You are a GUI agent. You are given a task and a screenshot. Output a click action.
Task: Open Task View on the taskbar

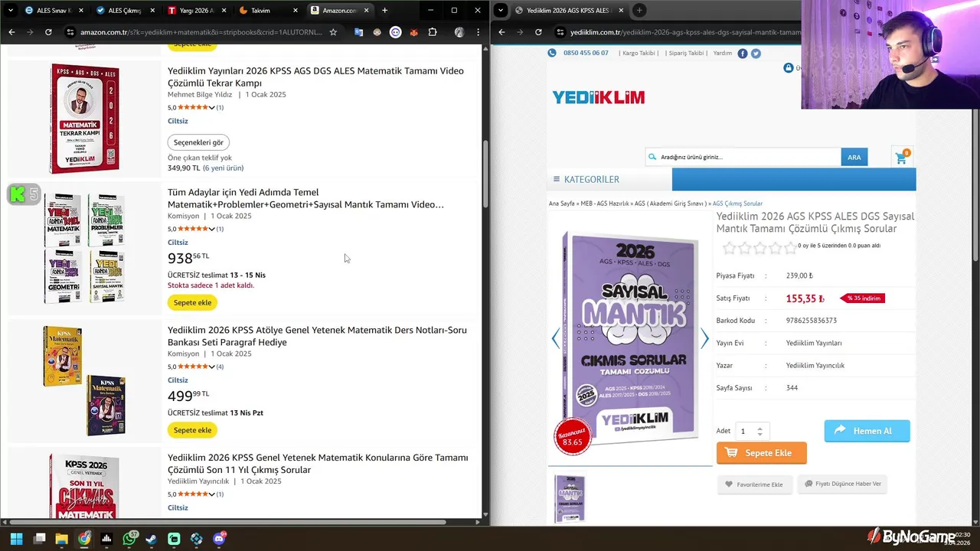(39, 539)
